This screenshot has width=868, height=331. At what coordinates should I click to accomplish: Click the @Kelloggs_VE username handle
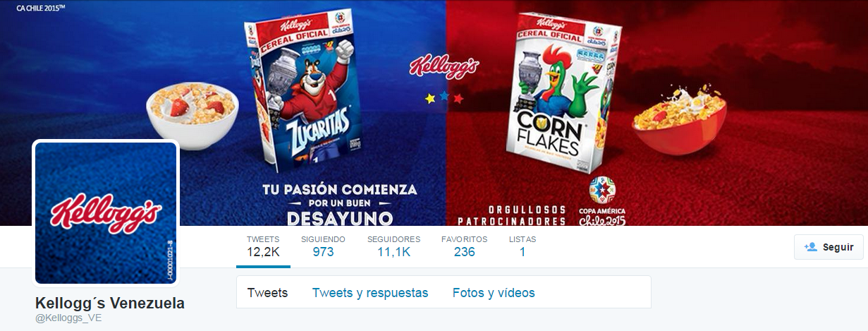tap(69, 319)
